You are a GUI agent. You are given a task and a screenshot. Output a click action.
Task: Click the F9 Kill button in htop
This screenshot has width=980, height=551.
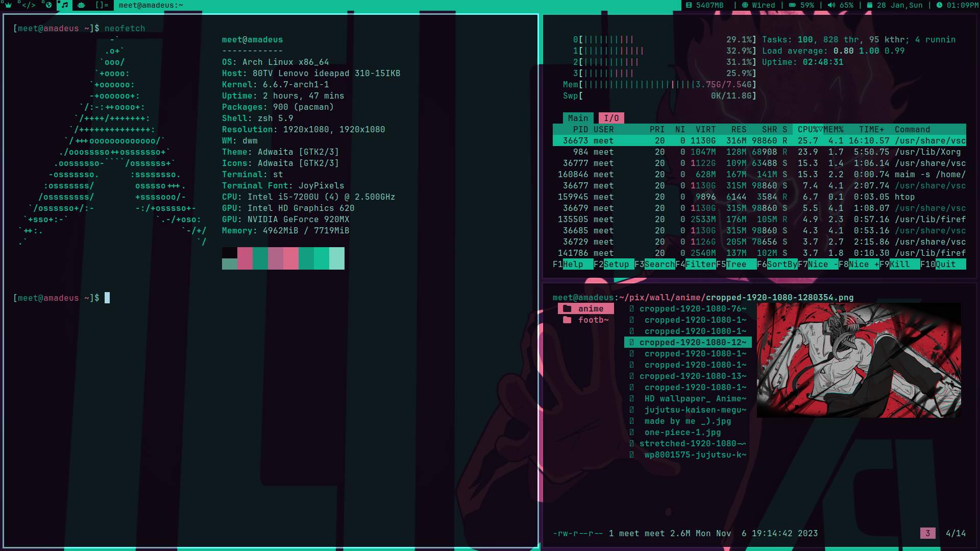click(899, 264)
